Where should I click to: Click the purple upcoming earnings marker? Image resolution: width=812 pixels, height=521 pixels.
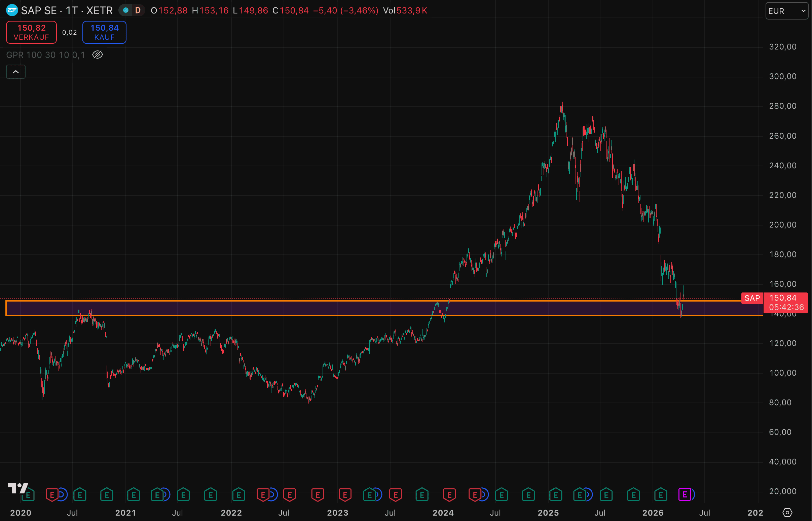(x=685, y=495)
